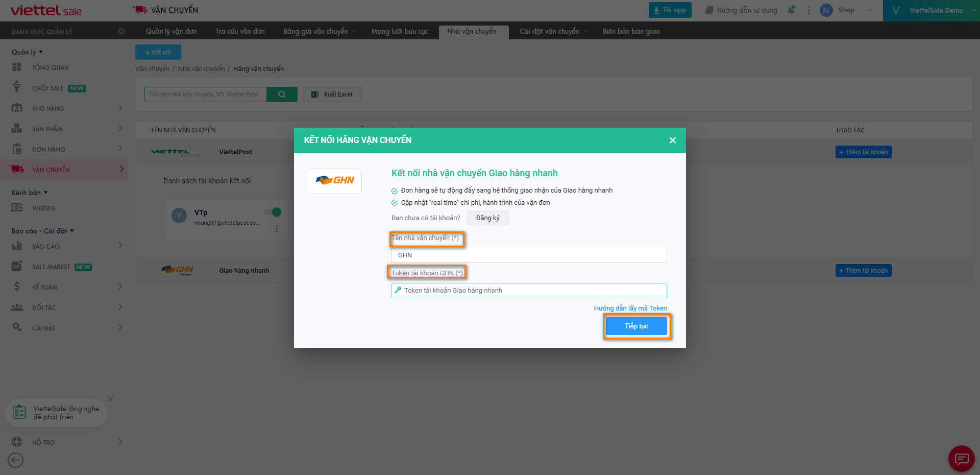The height and width of the screenshot is (475, 980).
Task: Click the Đối tác people icon
Action: pyautogui.click(x=17, y=307)
